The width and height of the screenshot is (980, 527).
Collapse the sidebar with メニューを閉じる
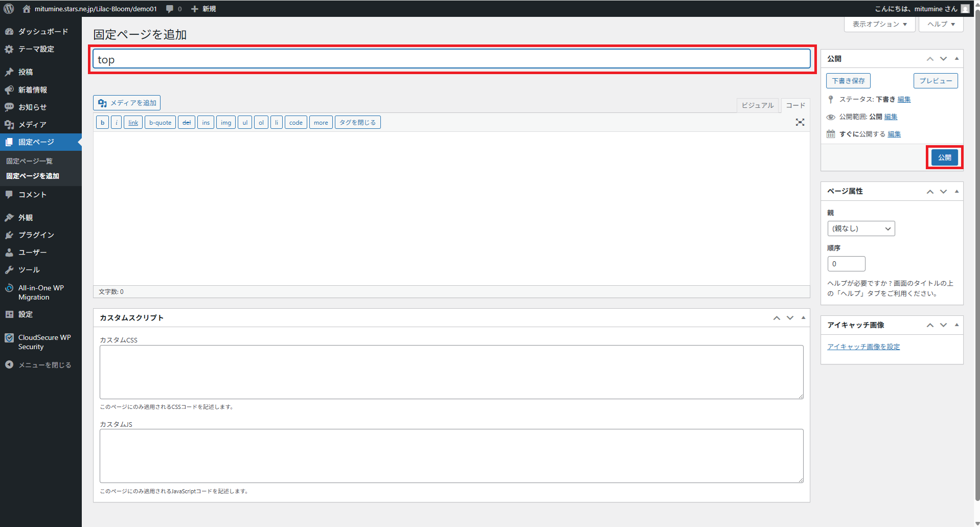[x=44, y=365]
